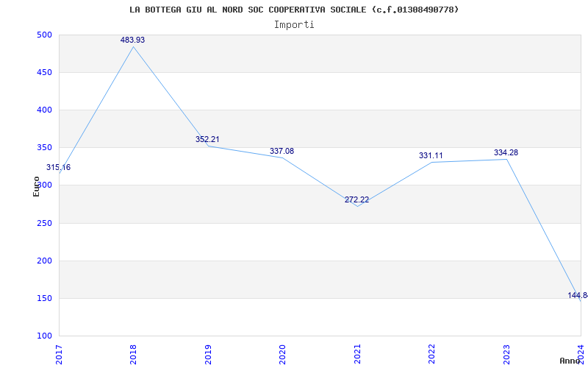Click the 500 y-axis tick label
Viewport: 588px width, 368px height.
44,35
